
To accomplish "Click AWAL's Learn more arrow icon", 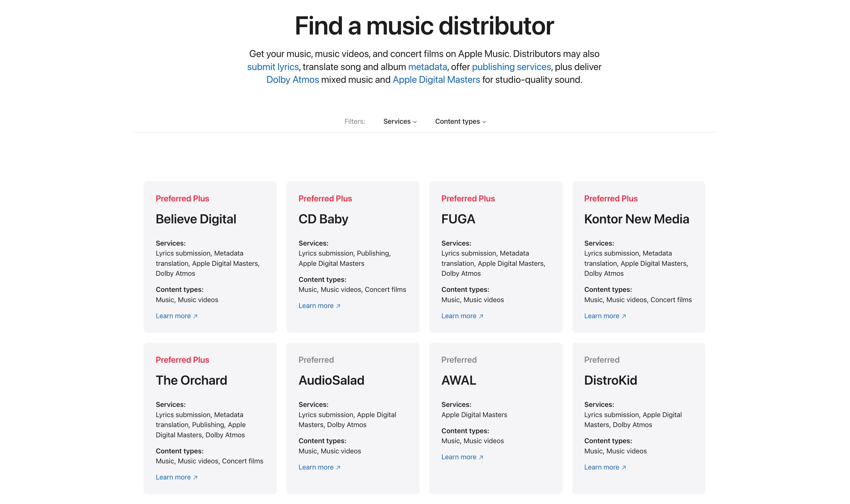I will 481,457.
